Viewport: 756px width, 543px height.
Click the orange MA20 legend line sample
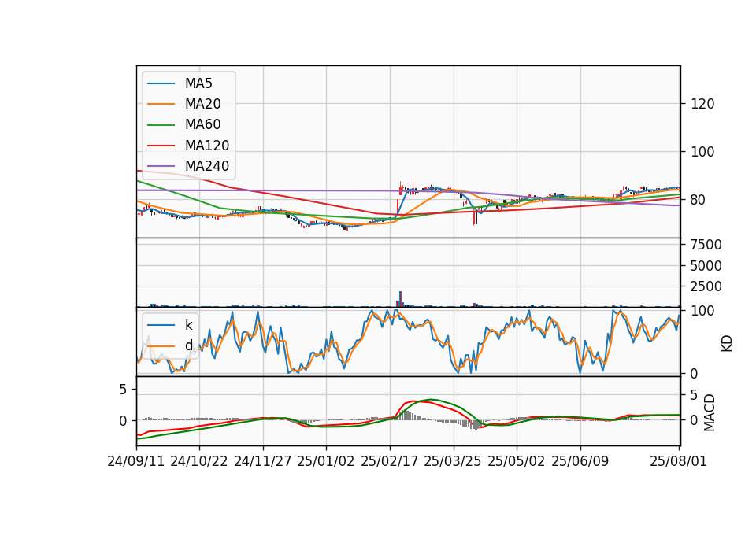[161, 104]
